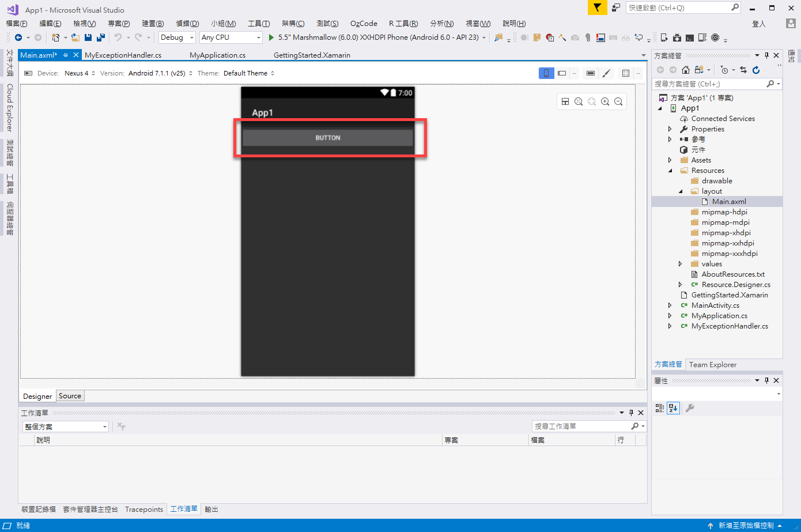Screen dimensions: 801x532
Task: Toggle the pin on Main.axml tab
Action: point(66,55)
